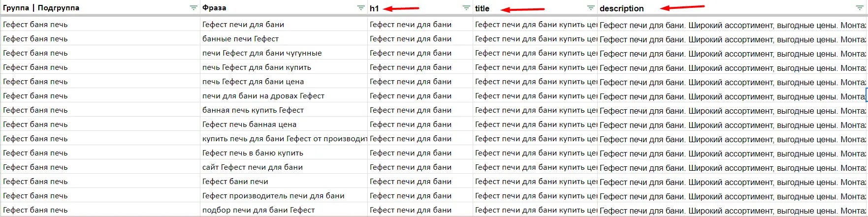
Task: Select cell 'Гефест производитель печи для бани'
Action: point(273,196)
